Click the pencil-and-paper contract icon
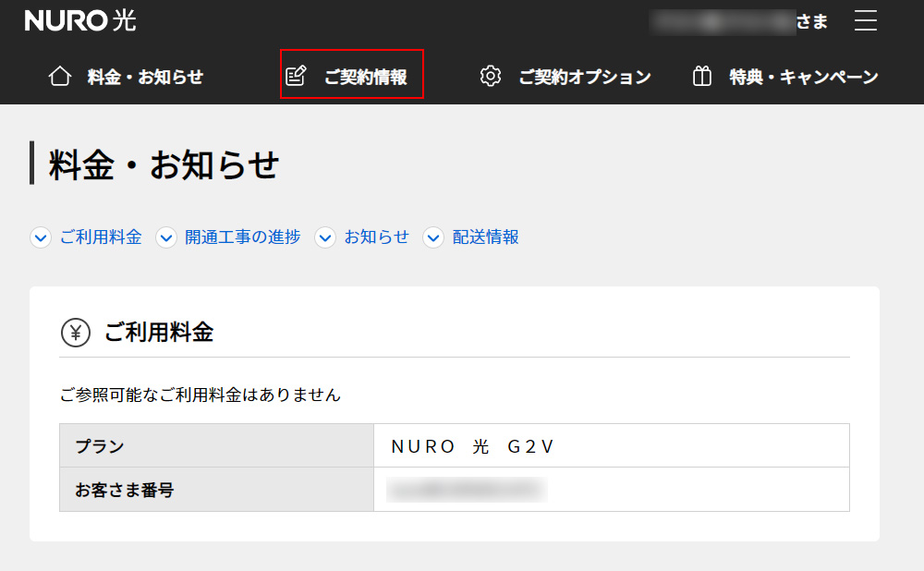The height and width of the screenshot is (571, 924). [296, 76]
